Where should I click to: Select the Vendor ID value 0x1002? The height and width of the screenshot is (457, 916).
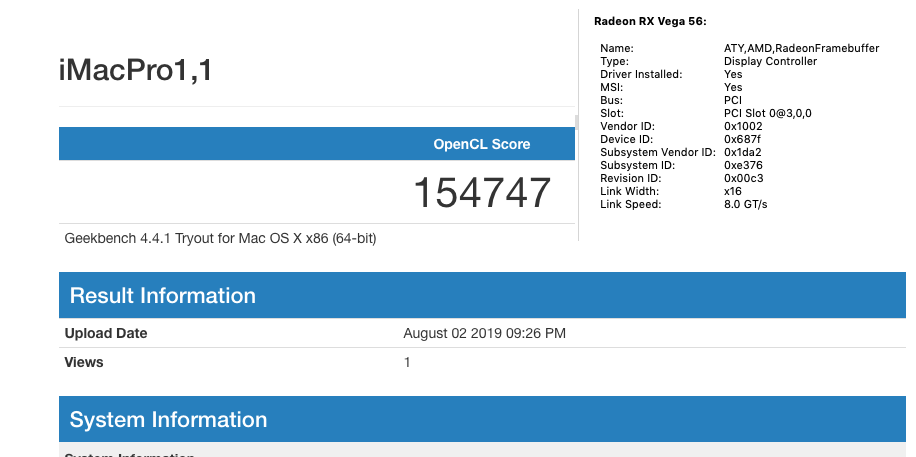(743, 126)
